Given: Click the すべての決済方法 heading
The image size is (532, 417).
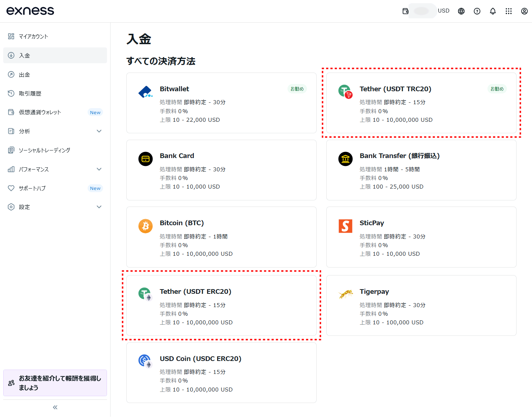Looking at the screenshot, I should pos(161,61).
